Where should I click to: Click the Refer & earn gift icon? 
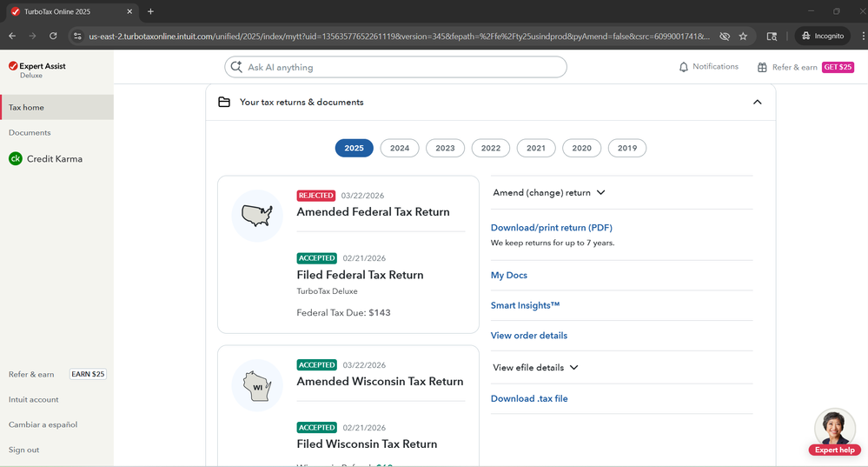click(762, 67)
